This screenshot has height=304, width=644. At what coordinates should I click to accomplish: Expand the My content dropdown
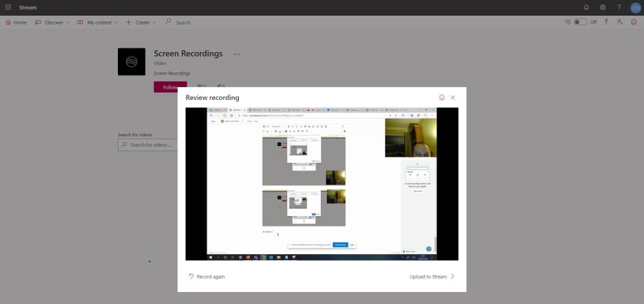[98, 22]
